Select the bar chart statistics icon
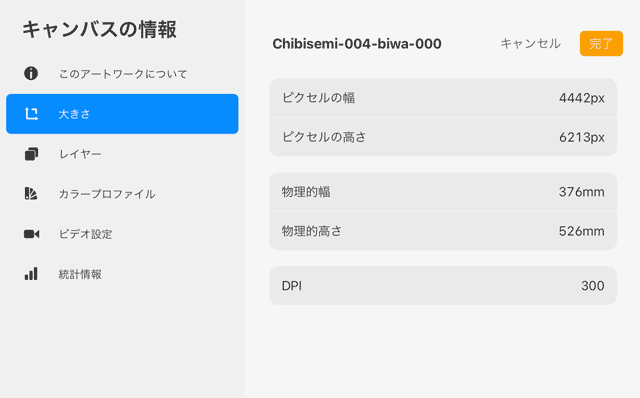Screen dimensions: 640x398 pos(31,273)
